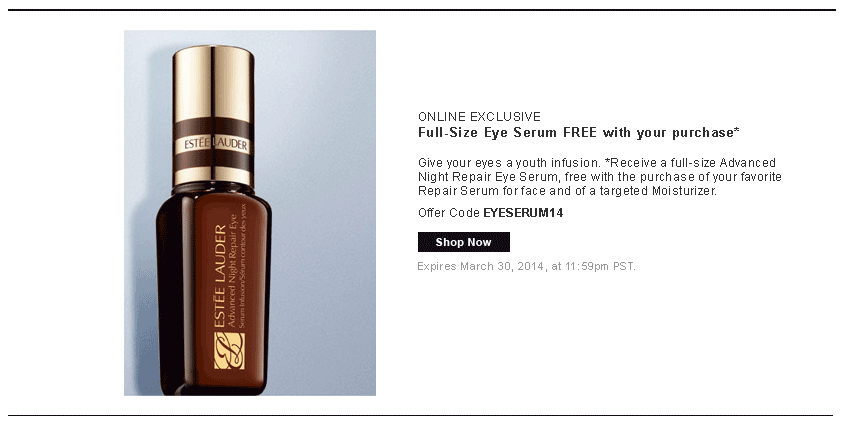Click "Give your eyes a youth infusion" sentence

(509, 163)
